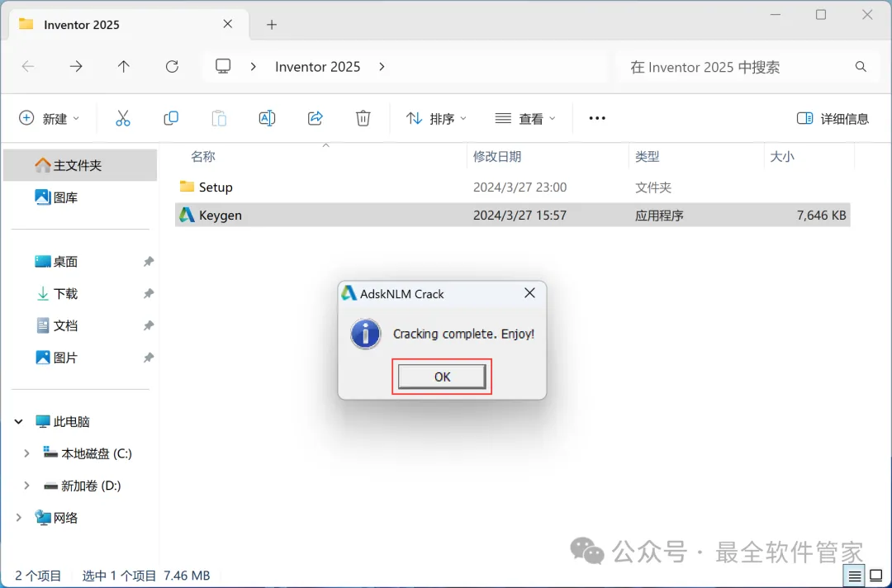Close the Inventor 2025 tab
Viewport: 892px width, 588px height.
[228, 24]
